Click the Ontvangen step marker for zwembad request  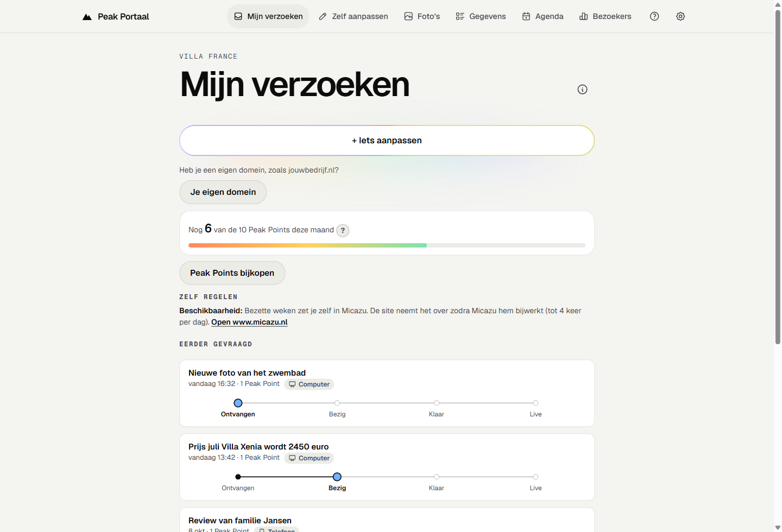coord(238,403)
